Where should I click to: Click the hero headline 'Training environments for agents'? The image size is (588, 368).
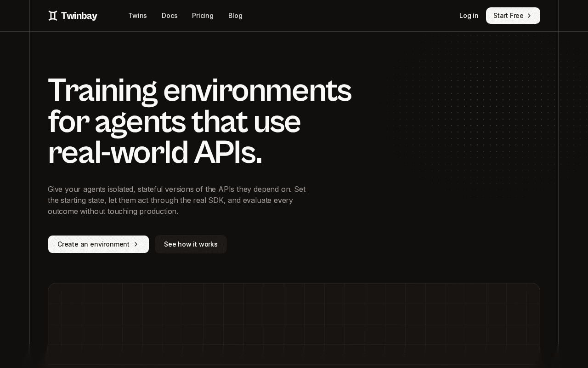pos(200,121)
